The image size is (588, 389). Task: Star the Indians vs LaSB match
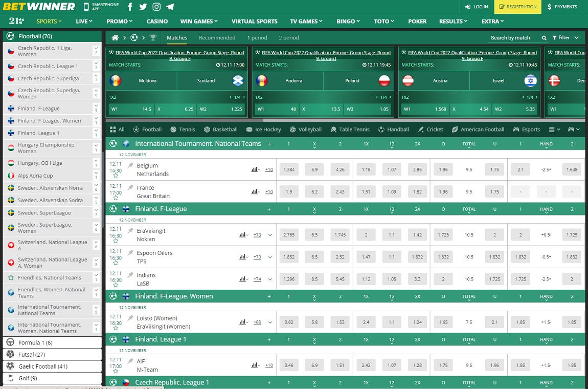116,286
